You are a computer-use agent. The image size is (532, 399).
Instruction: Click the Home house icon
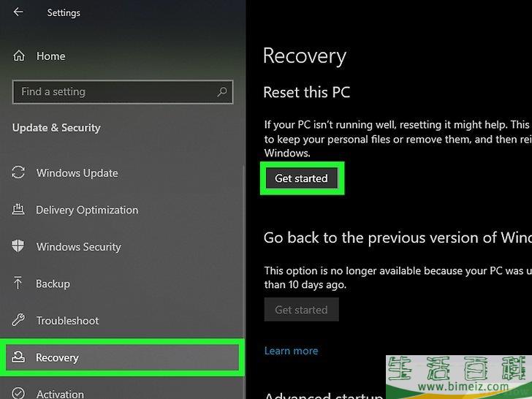point(19,56)
